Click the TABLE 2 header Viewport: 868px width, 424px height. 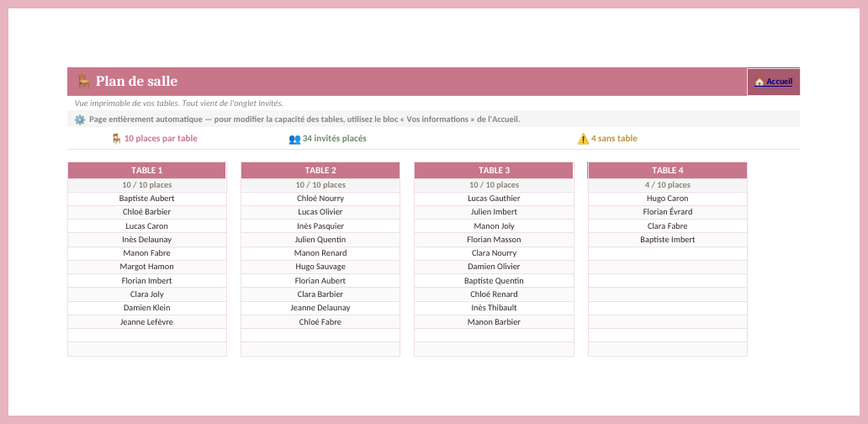point(320,171)
